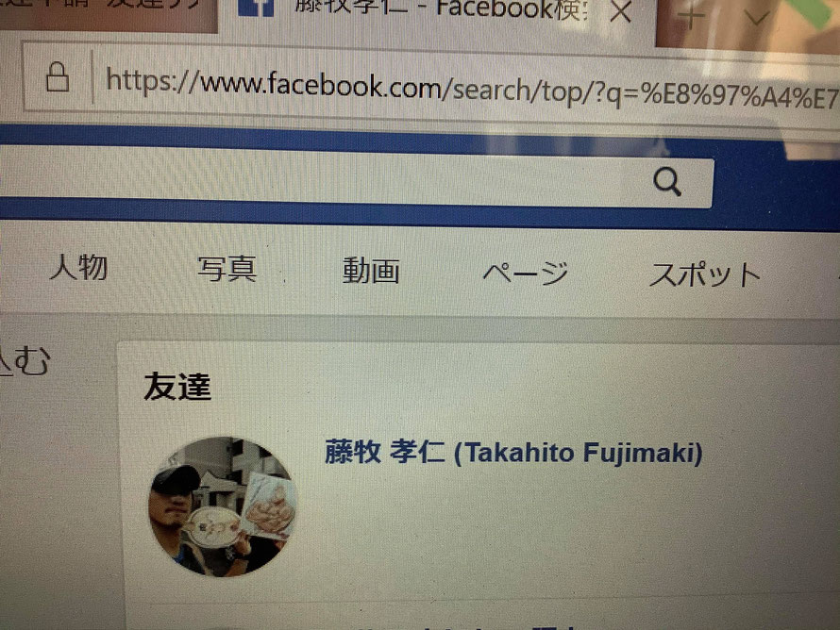The image size is (840, 630).
Task: Switch to the 動画 filter tab
Action: tap(371, 271)
